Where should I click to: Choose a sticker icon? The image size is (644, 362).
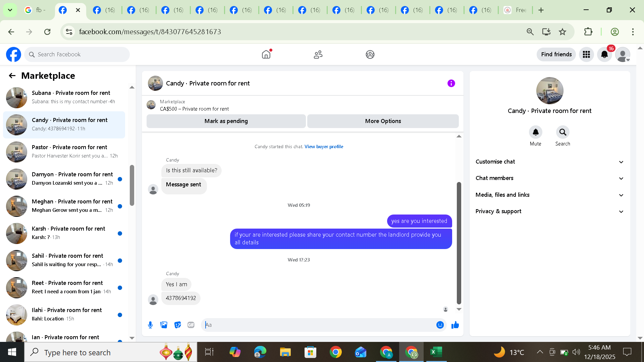[177, 325]
